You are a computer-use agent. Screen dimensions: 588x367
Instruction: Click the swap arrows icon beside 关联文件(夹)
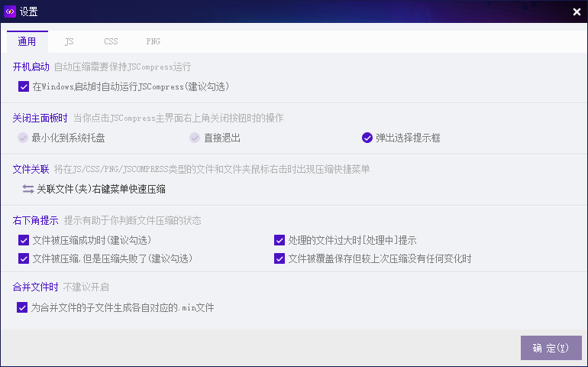pyautogui.click(x=27, y=189)
